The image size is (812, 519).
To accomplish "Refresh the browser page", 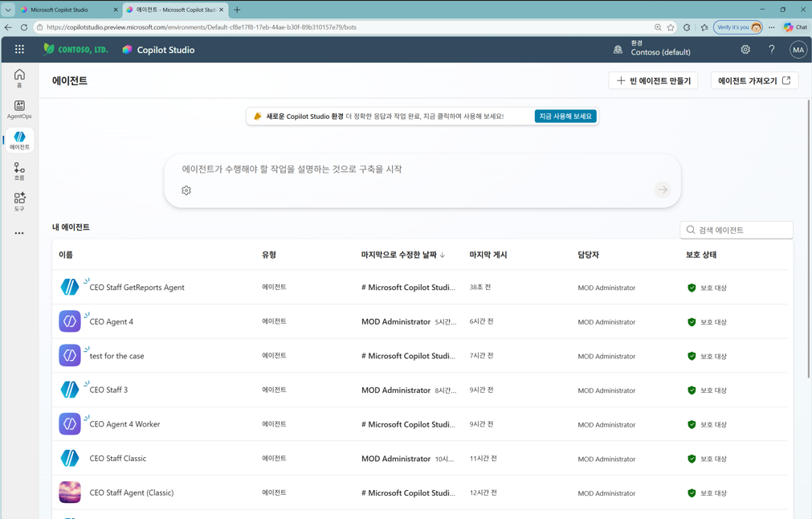I will coord(24,27).
